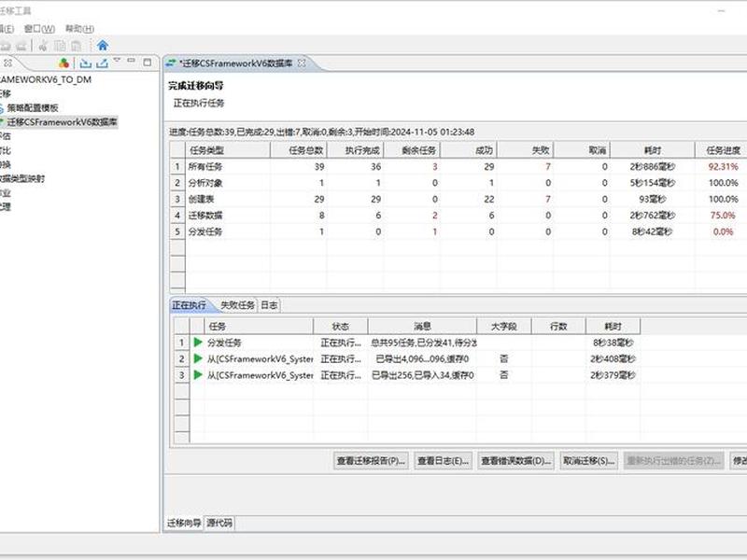The image size is (747, 560).
Task: Click the 消息 column header
Action: (422, 326)
